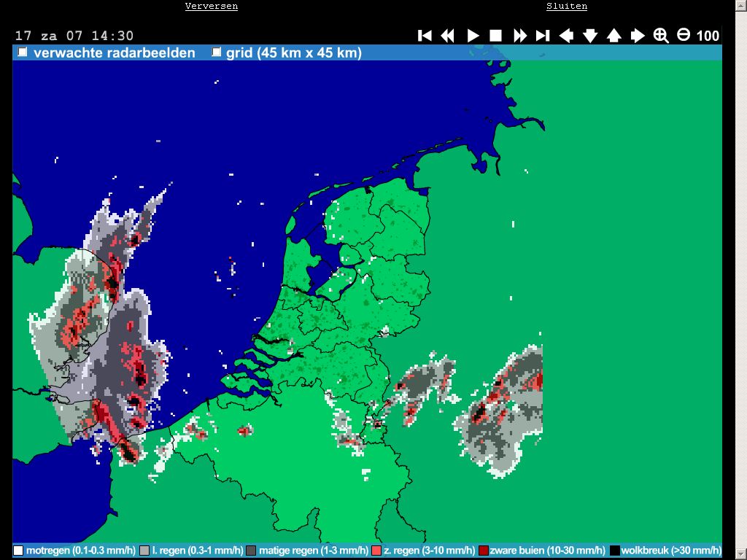The image size is (747, 560).
Task: Step back one radar frame
Action: [x=447, y=36]
